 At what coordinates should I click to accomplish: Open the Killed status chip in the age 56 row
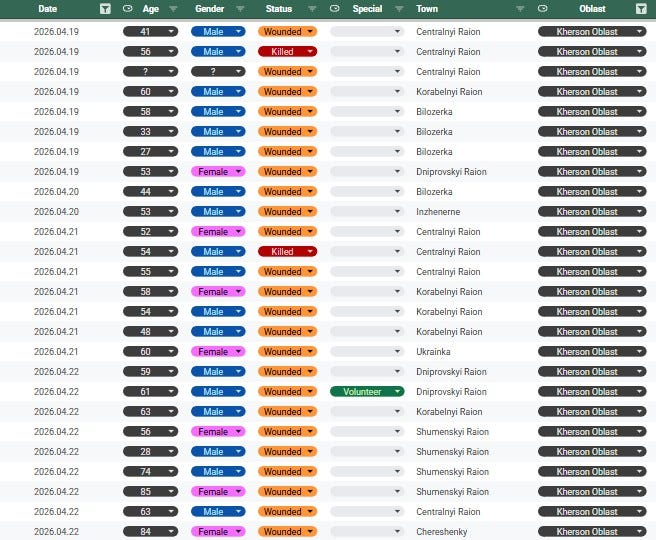pos(287,52)
